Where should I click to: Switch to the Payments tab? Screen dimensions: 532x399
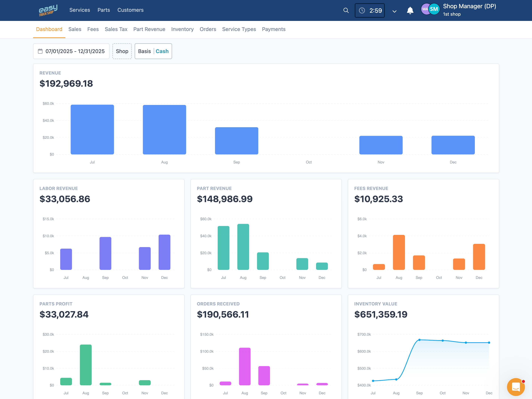[x=274, y=29]
